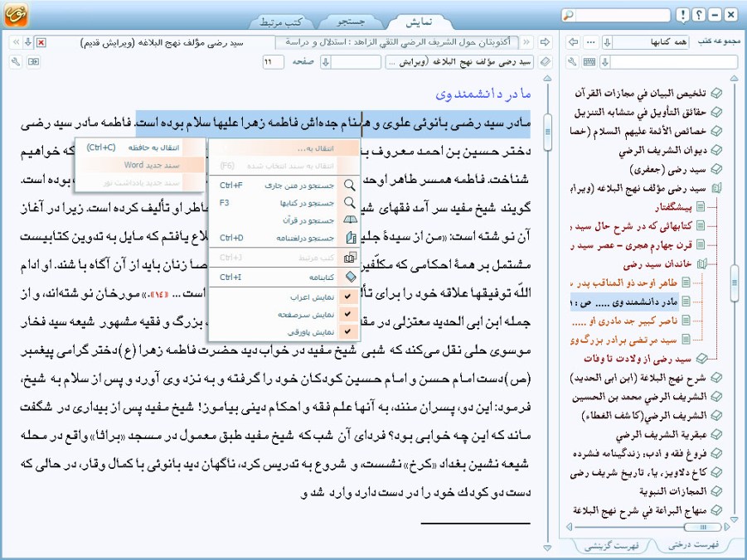
Task: Click the double chevron left of document tabs
Action: point(16,42)
